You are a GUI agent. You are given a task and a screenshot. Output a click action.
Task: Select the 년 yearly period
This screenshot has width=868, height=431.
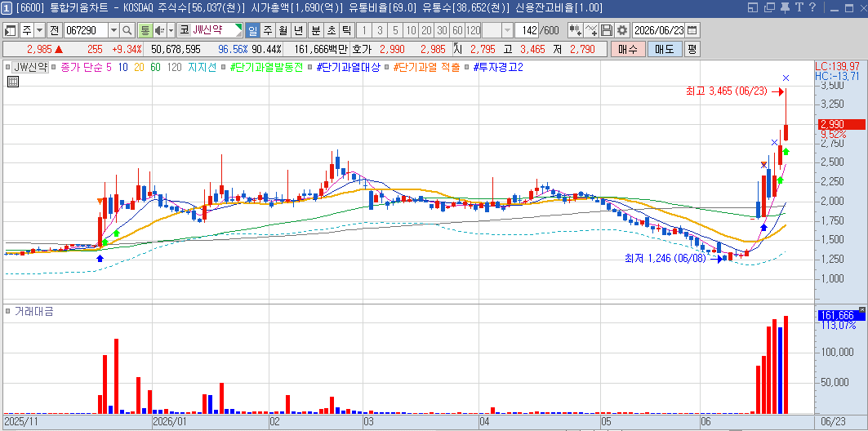(x=298, y=30)
